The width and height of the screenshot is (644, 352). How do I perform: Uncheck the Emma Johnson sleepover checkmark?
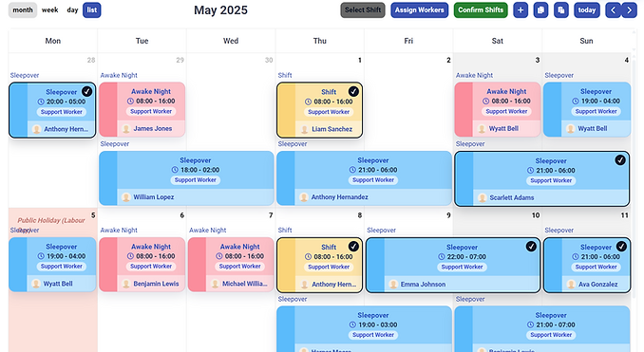(x=531, y=246)
